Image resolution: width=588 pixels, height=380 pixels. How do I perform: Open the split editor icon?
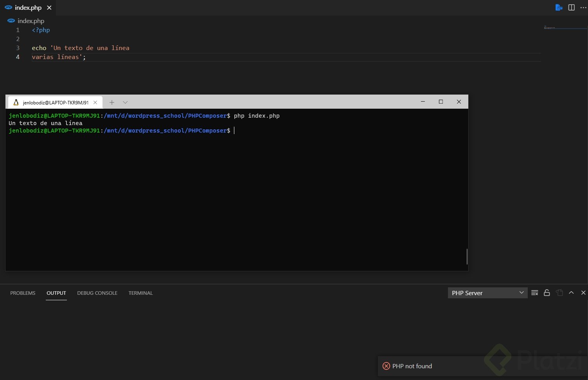tap(572, 7)
